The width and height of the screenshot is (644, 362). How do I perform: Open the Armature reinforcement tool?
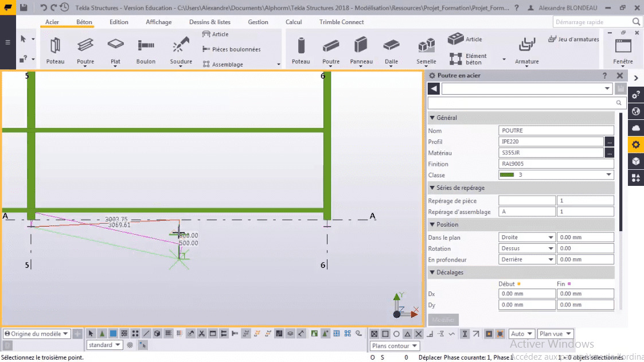click(526, 49)
